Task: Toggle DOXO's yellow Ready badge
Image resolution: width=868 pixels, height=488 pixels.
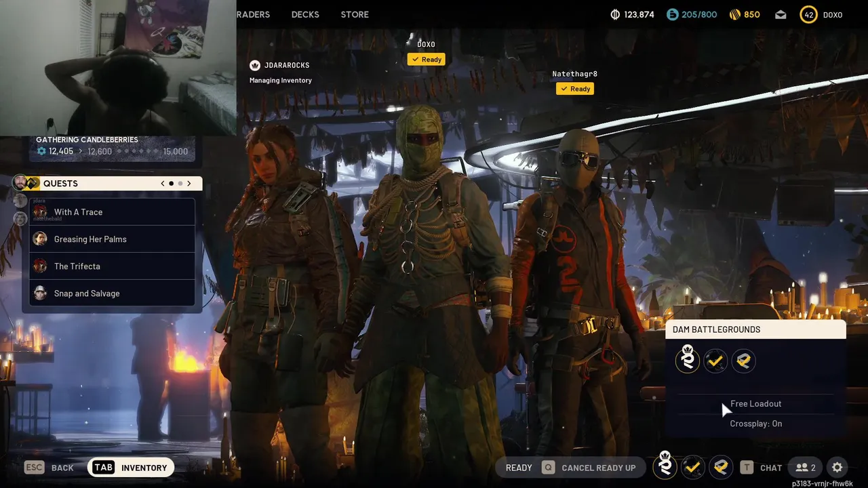Action: point(426,60)
